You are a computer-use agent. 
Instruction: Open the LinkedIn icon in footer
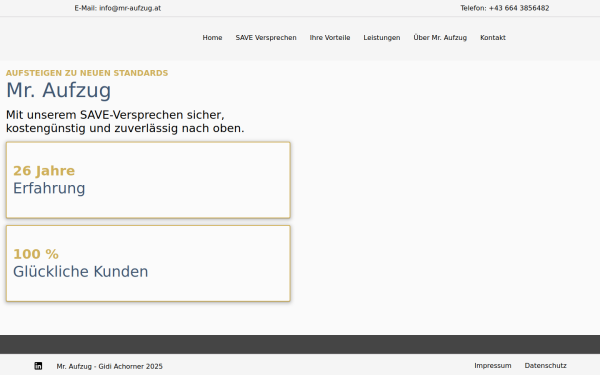pyautogui.click(x=38, y=366)
